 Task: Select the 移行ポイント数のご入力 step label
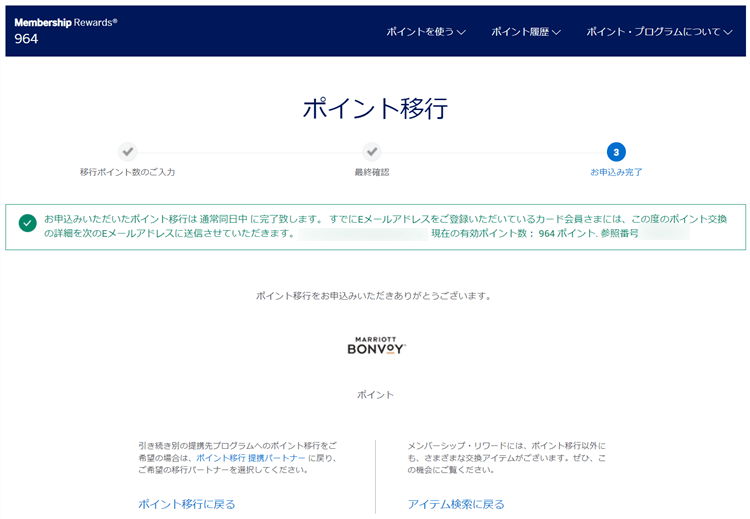(x=127, y=172)
